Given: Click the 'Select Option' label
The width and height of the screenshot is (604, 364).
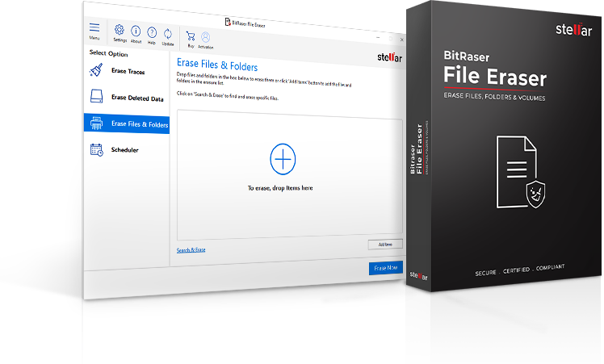Looking at the screenshot, I should [109, 53].
